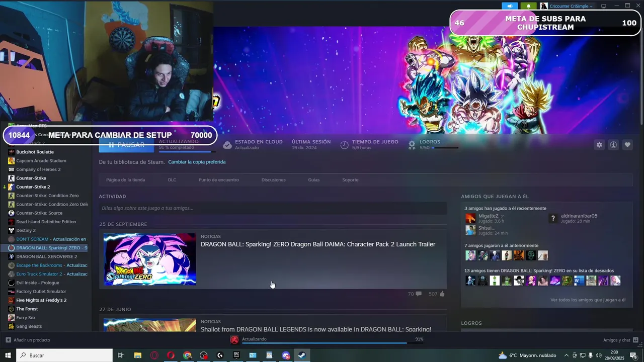
Task: Select DON'T SCREAM library entry
Action: pos(48,239)
